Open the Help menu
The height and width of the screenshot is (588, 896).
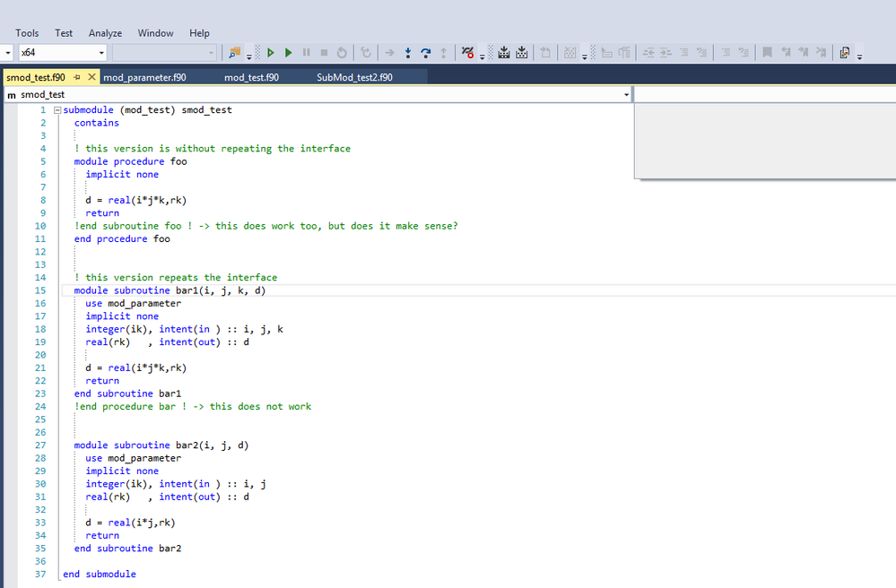coord(199,33)
